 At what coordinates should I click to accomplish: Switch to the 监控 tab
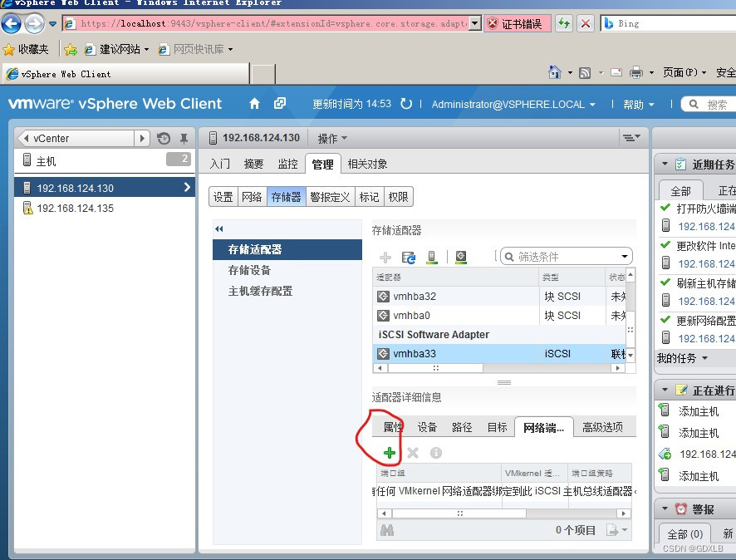287,164
